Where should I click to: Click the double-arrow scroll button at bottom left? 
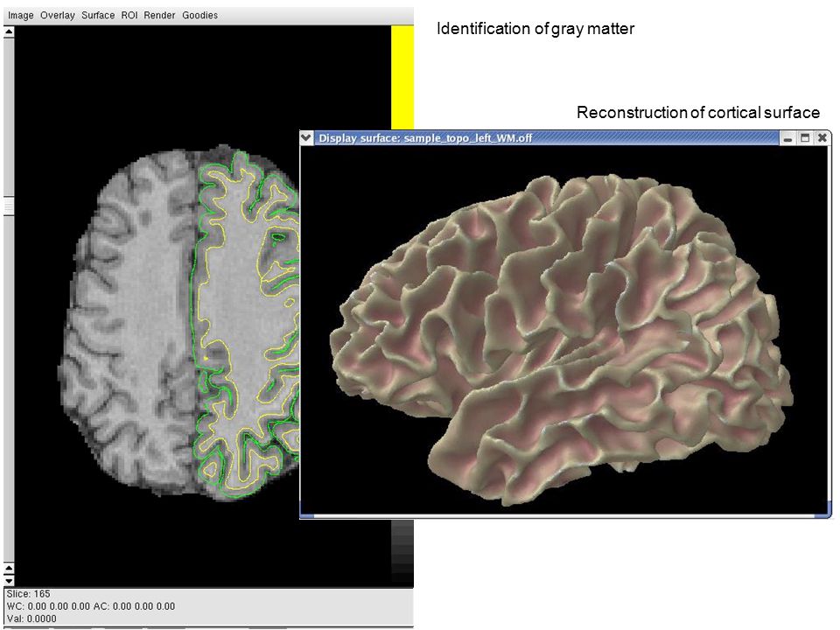coord(9,568)
